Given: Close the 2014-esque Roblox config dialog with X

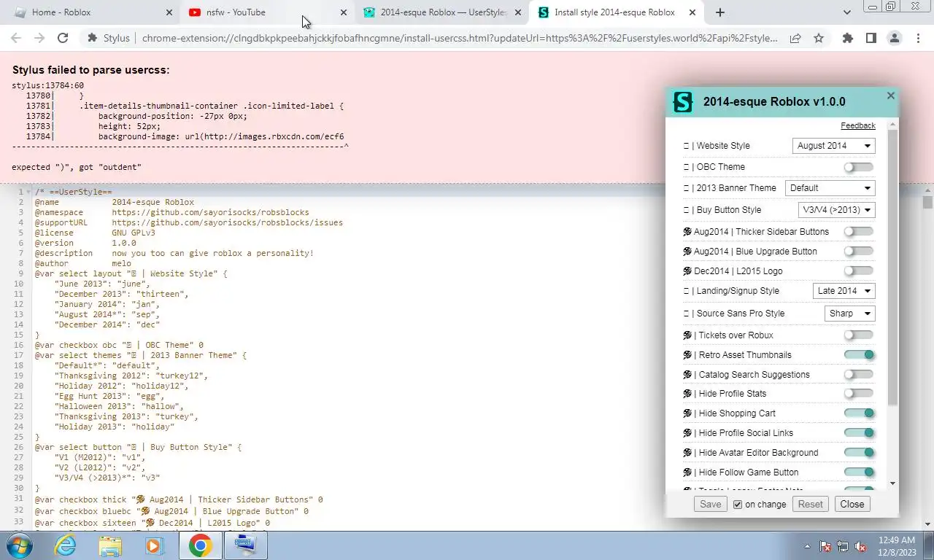Looking at the screenshot, I should 890,96.
